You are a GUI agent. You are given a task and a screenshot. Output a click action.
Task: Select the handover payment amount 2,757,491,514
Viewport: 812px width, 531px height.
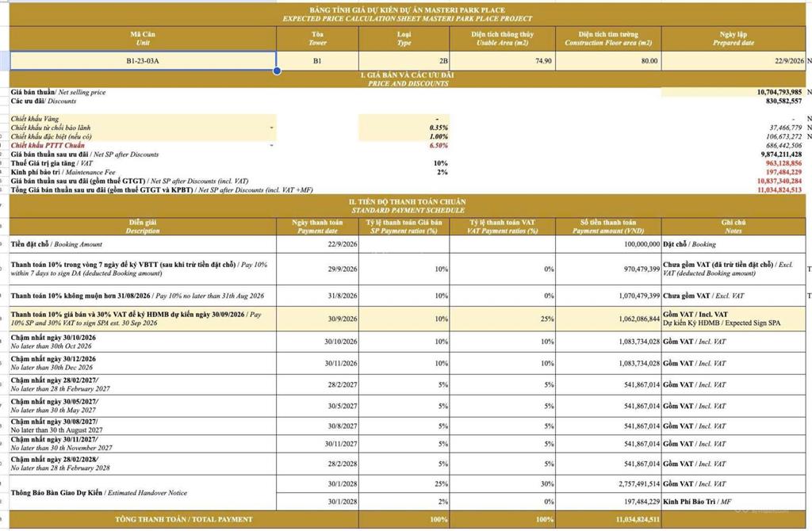608,484
